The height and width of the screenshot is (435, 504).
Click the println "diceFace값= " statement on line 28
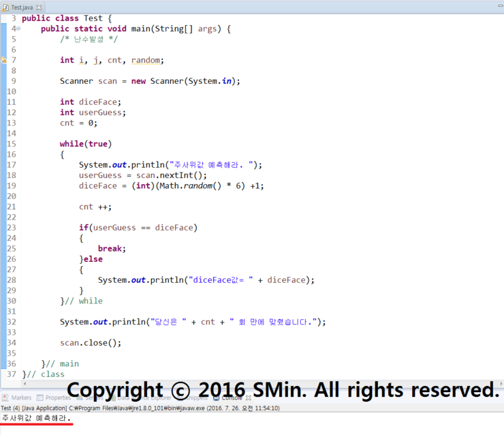[206, 280]
